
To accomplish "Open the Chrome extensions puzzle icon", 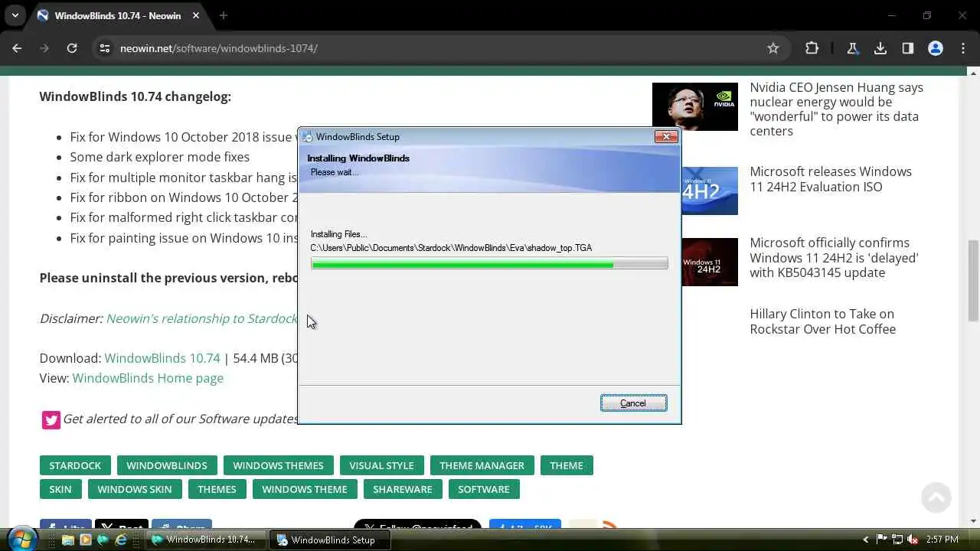I will (812, 48).
